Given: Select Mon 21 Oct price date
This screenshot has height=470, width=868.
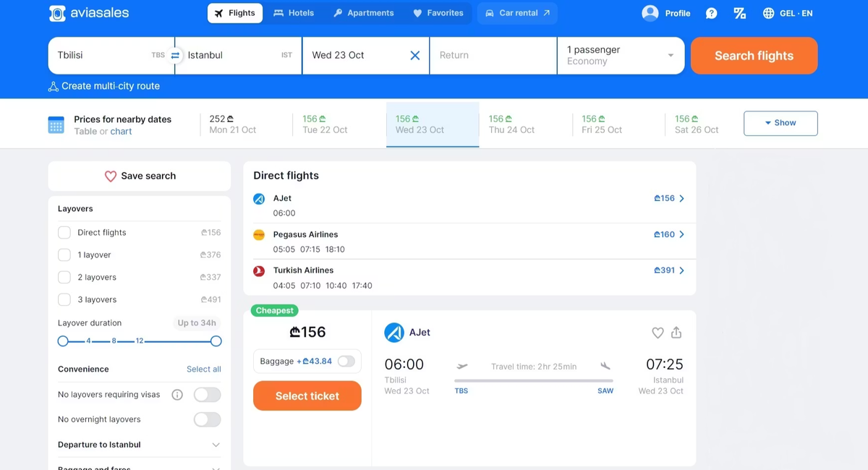Looking at the screenshot, I should click(247, 124).
